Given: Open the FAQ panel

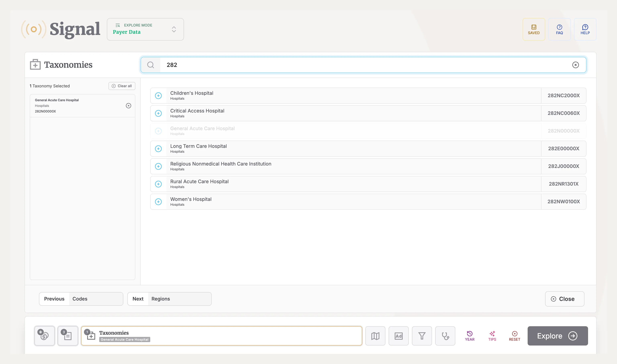Looking at the screenshot, I should point(559,29).
